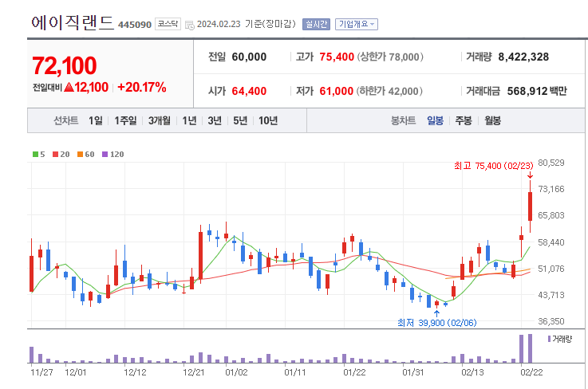Click the 02/22 date axis label
This screenshot has width=588, height=389.
coord(531,372)
